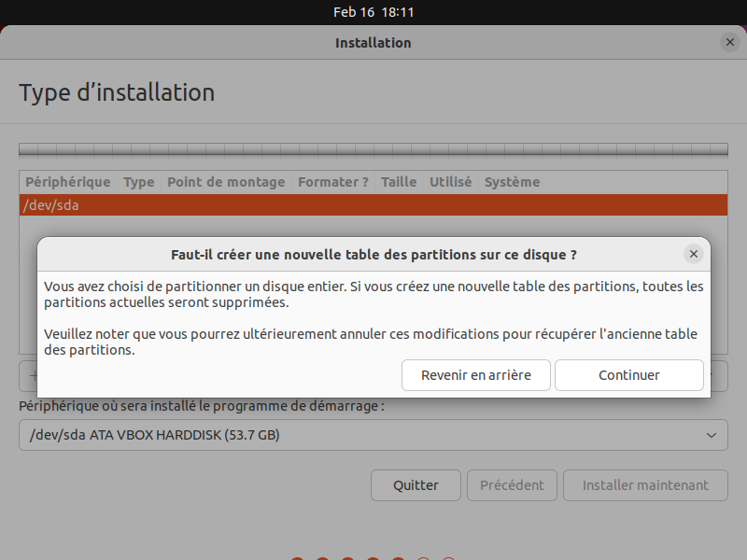Expand the bootloader device dropdown arrow
747x560 pixels.
click(x=712, y=435)
